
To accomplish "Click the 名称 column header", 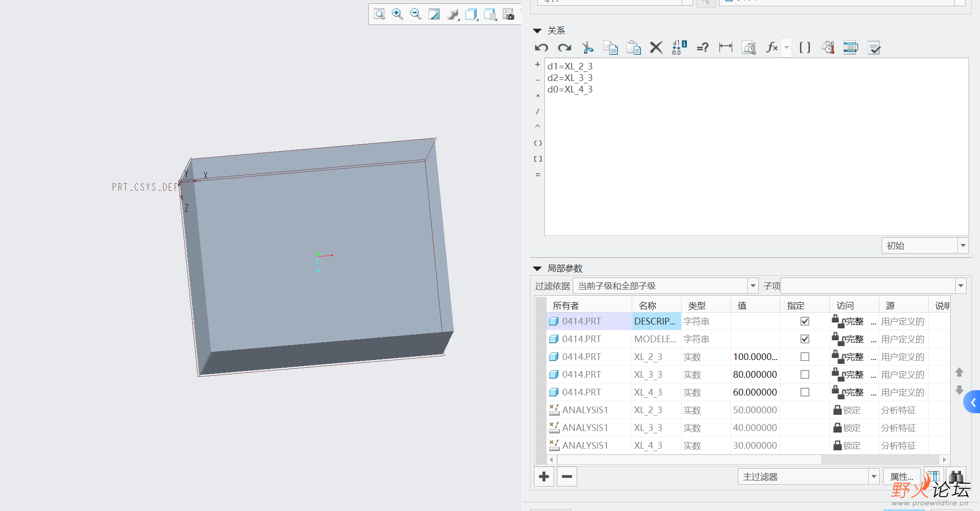I will coord(657,305).
